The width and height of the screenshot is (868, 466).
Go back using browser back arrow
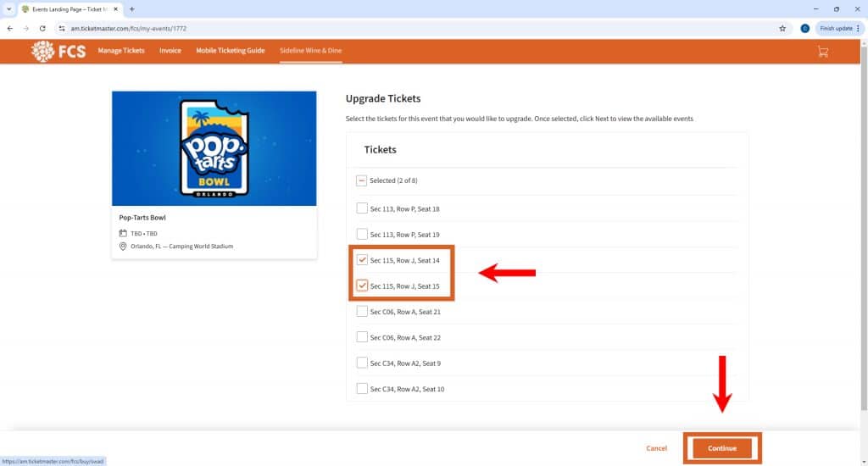[10, 28]
